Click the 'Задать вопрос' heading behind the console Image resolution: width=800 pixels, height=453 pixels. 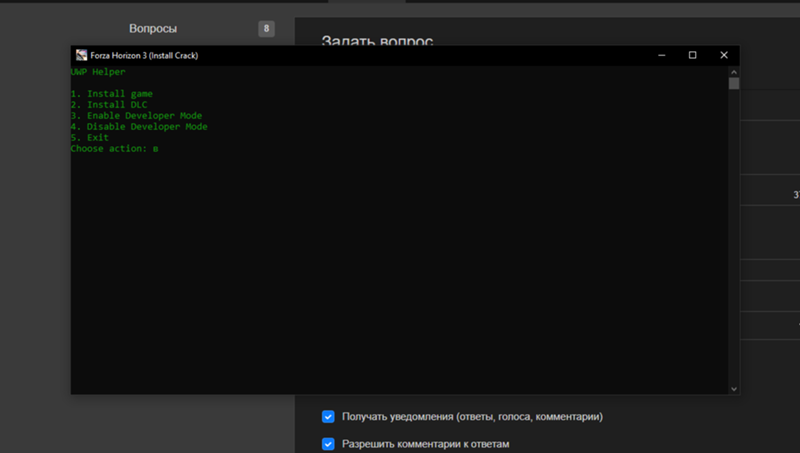378,41
